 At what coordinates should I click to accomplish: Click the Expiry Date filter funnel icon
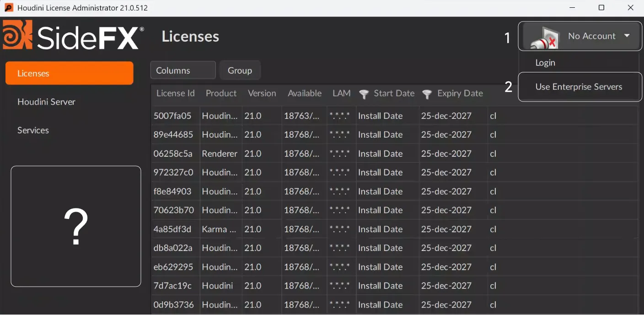coord(427,94)
